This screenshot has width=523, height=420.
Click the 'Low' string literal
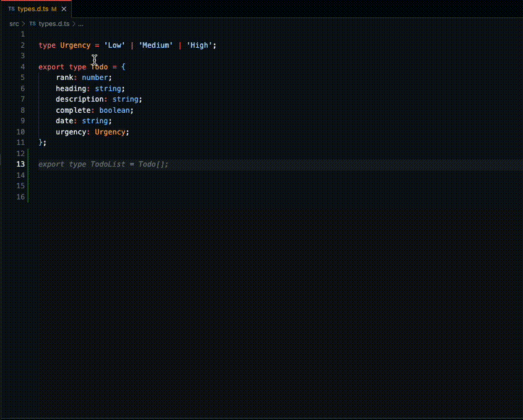(x=115, y=45)
